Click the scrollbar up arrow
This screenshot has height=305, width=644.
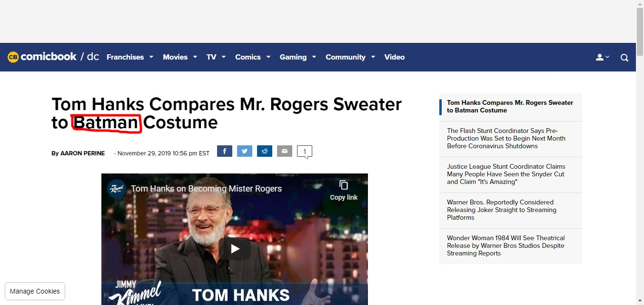(640, 4)
